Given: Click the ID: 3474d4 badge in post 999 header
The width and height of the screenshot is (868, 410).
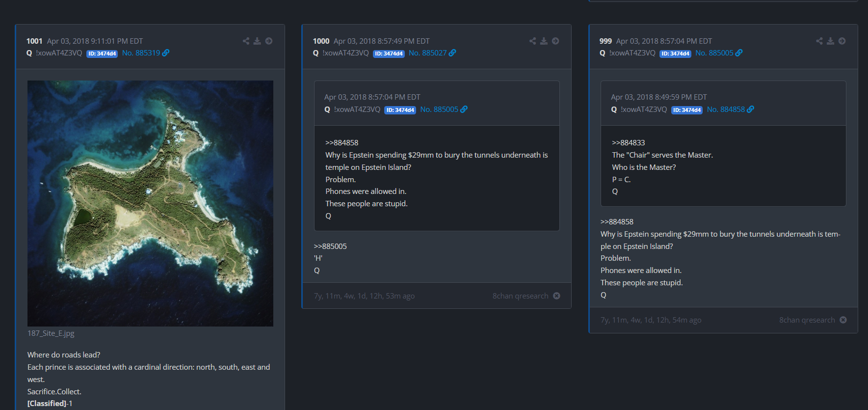Looking at the screenshot, I should click(x=675, y=54).
